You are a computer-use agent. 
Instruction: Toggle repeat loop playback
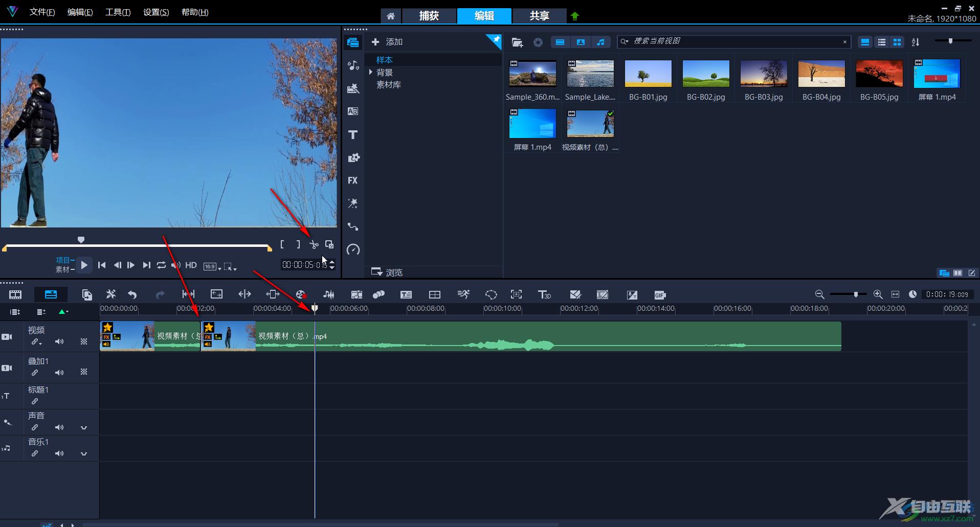(161, 265)
